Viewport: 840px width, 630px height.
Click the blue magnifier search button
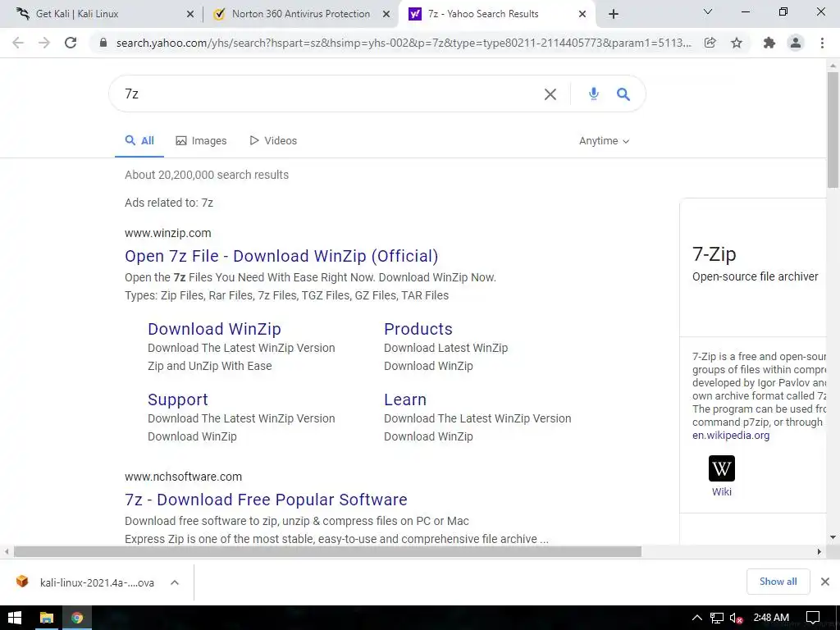pyautogui.click(x=623, y=94)
